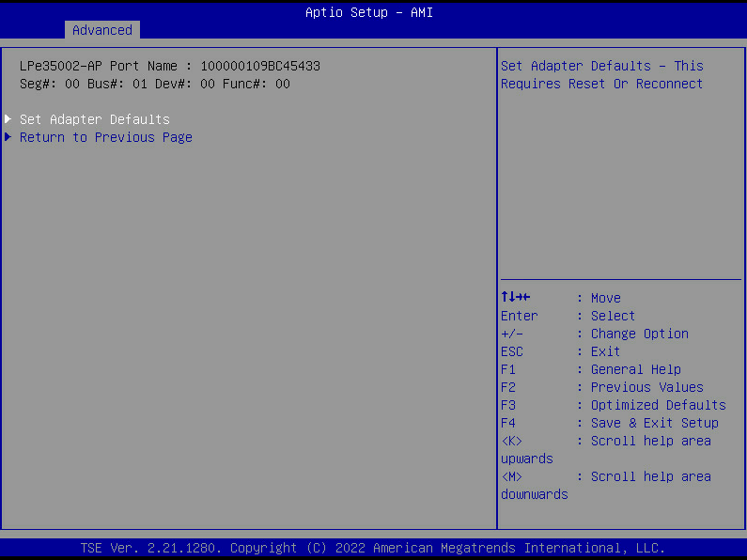This screenshot has height=560, width=747.
Task: Choose Return to Previous Page
Action: [106, 137]
